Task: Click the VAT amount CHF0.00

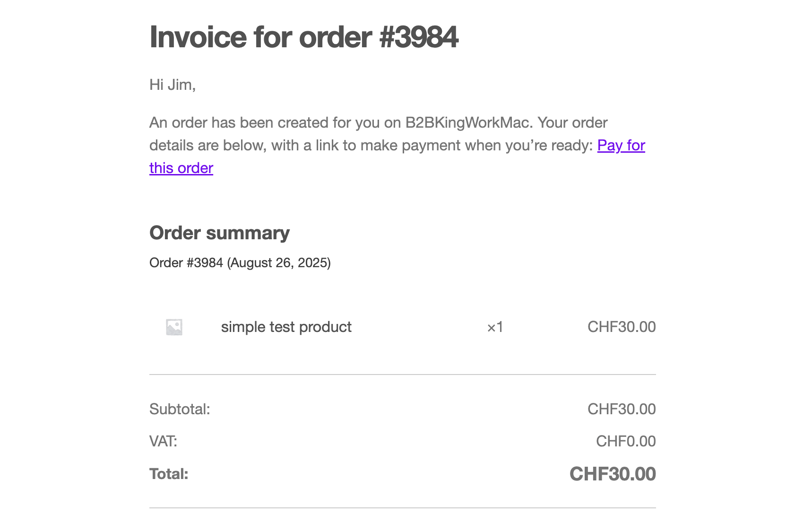Action: (x=626, y=441)
